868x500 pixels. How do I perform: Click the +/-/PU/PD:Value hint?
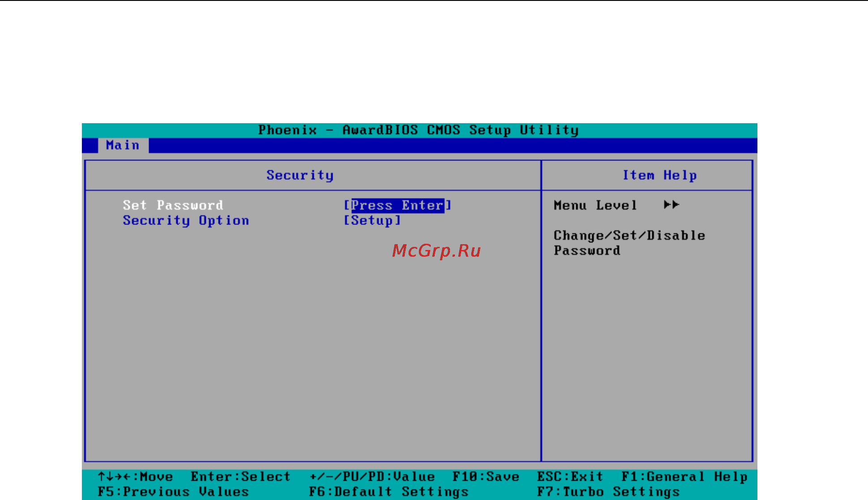pos(372,477)
